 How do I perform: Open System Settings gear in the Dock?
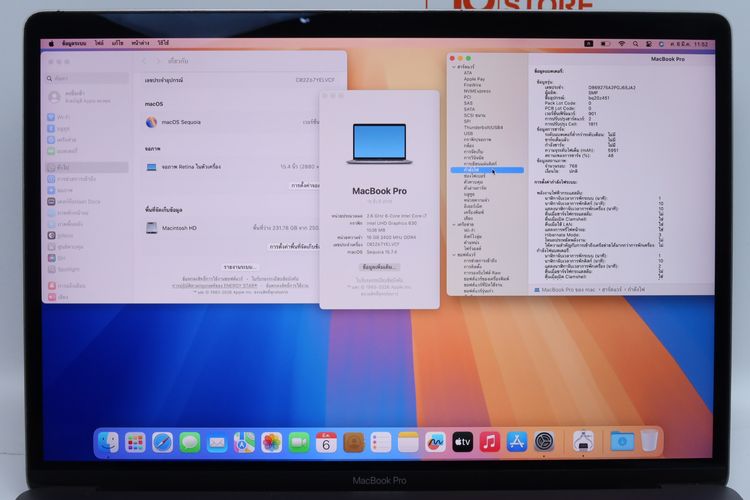(x=544, y=443)
